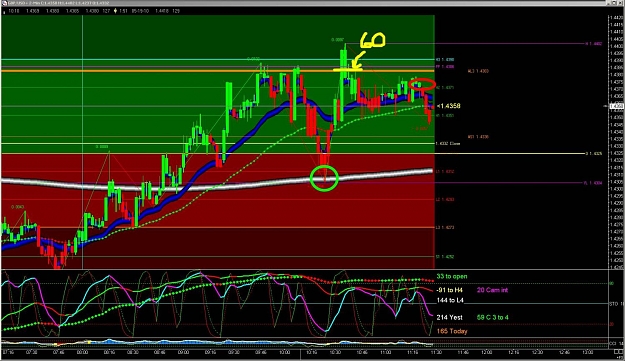
Task: Click the orange '165 Today' label
Action: 452,331
